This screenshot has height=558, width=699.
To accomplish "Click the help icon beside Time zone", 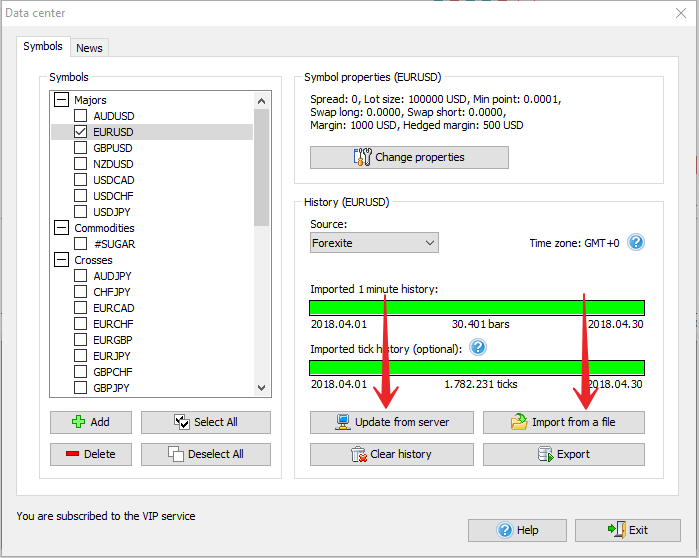I will coord(635,243).
